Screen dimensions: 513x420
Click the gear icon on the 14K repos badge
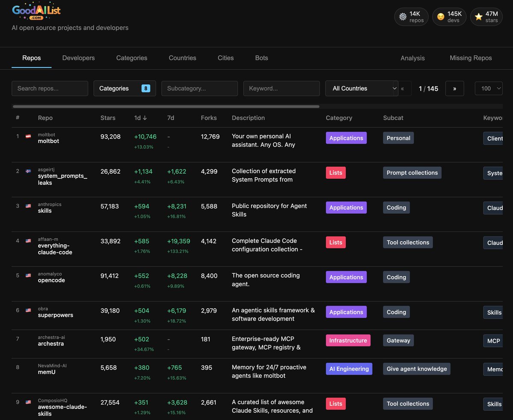(402, 16)
